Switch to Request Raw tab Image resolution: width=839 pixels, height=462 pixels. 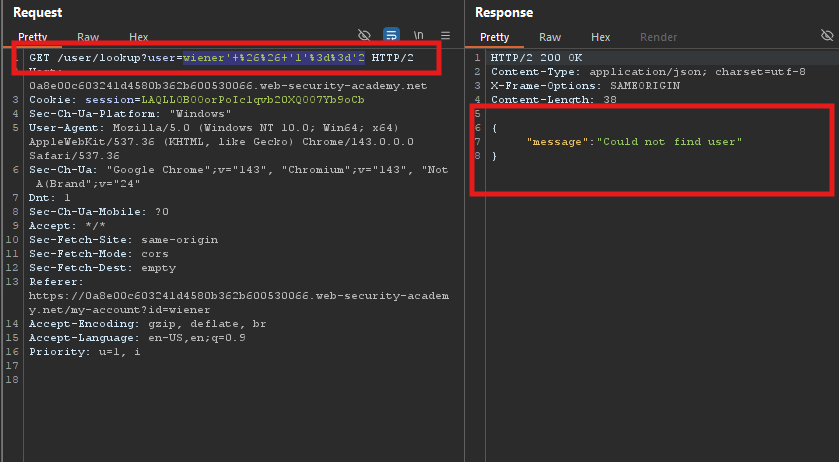click(88, 37)
